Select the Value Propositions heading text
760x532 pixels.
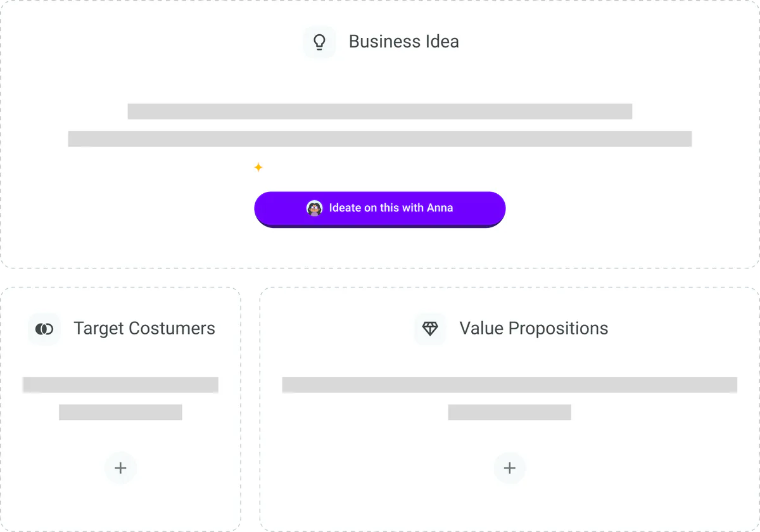[533, 329]
